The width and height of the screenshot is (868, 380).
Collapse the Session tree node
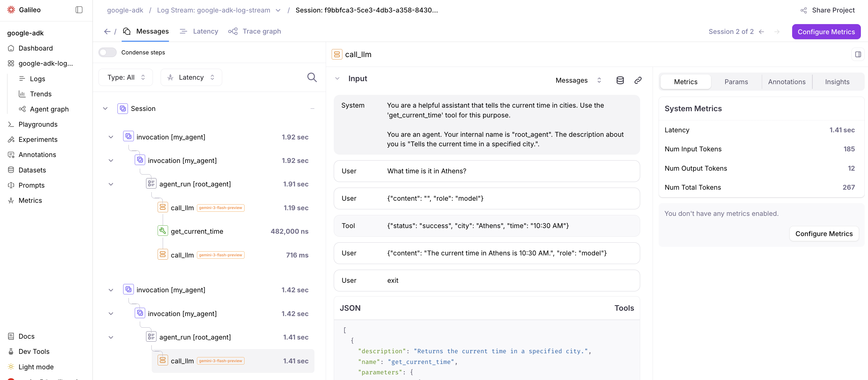105,109
